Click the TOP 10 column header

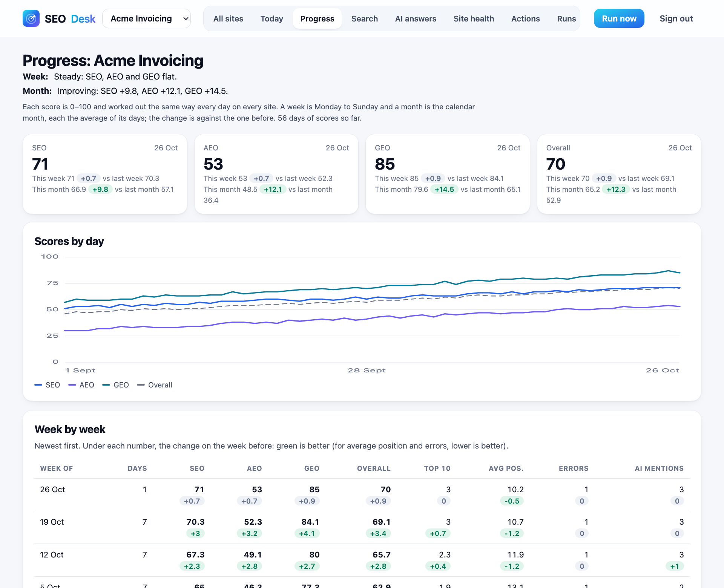[x=437, y=468]
